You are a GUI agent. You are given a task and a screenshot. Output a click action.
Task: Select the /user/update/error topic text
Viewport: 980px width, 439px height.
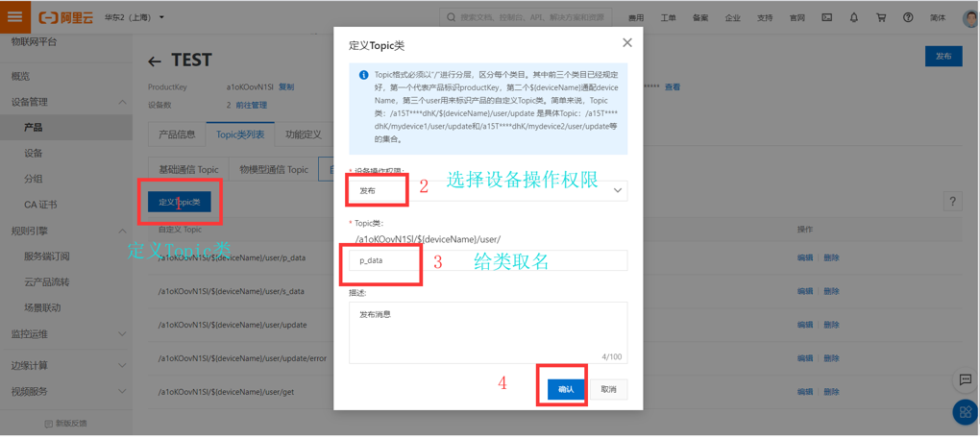tap(242, 359)
